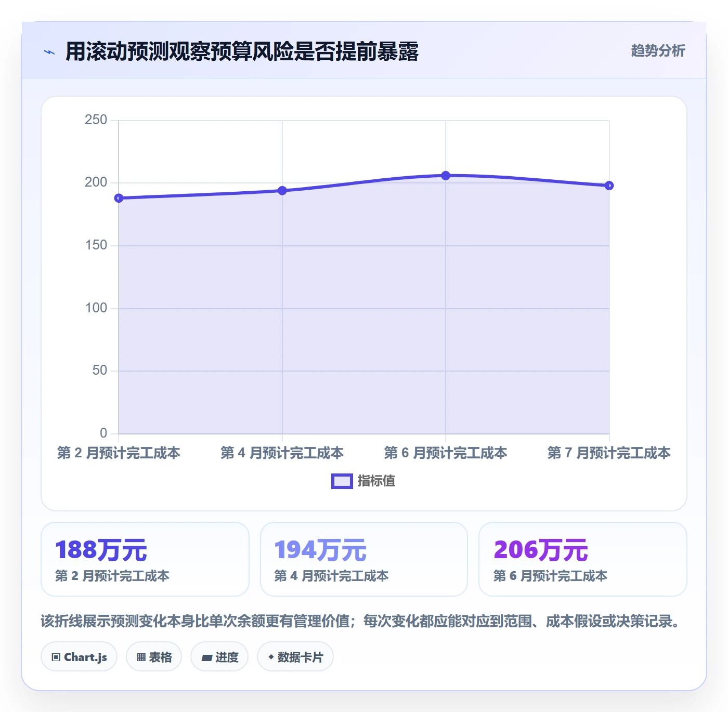Screen dimensions: 728x712
Task: Select the 第 4 月 data point on the line
Action: [282, 191]
